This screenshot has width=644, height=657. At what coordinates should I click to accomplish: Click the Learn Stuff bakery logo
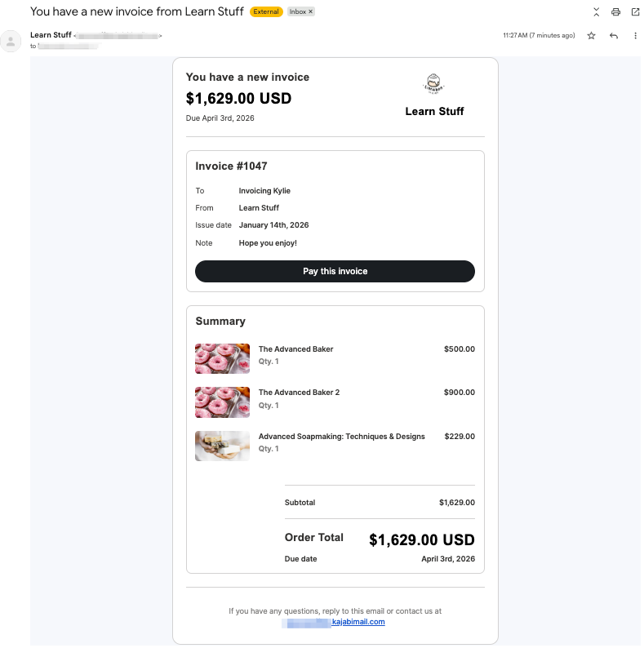coord(433,83)
